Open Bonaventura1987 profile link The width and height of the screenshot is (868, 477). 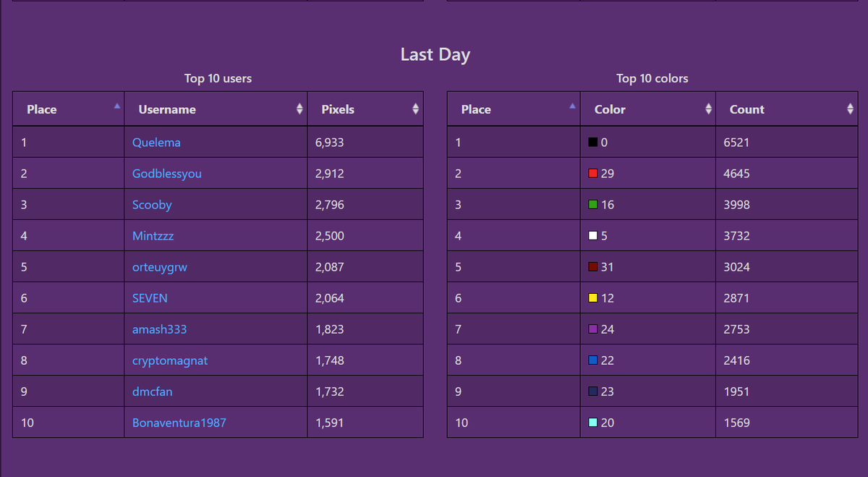(x=179, y=423)
